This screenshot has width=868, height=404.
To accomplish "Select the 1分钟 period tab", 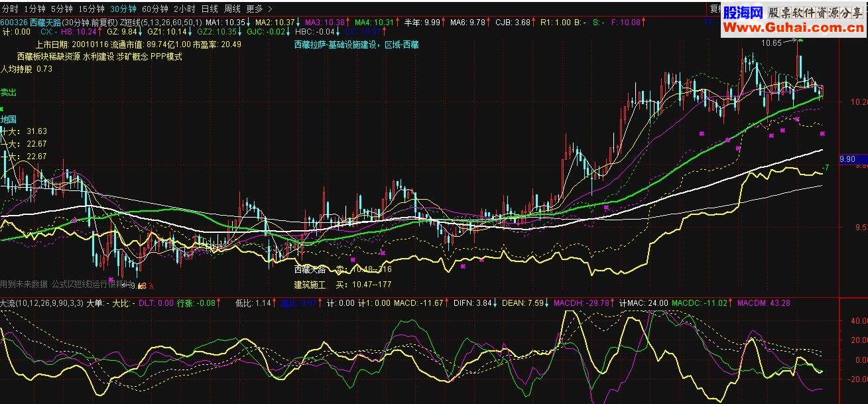I will [x=34, y=9].
